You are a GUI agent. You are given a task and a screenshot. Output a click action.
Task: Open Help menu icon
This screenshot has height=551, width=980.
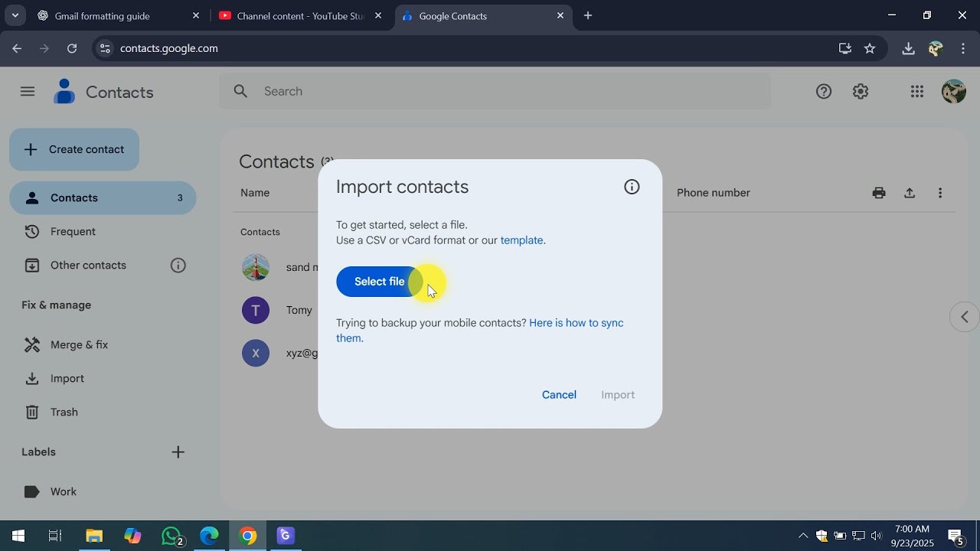[x=824, y=92]
